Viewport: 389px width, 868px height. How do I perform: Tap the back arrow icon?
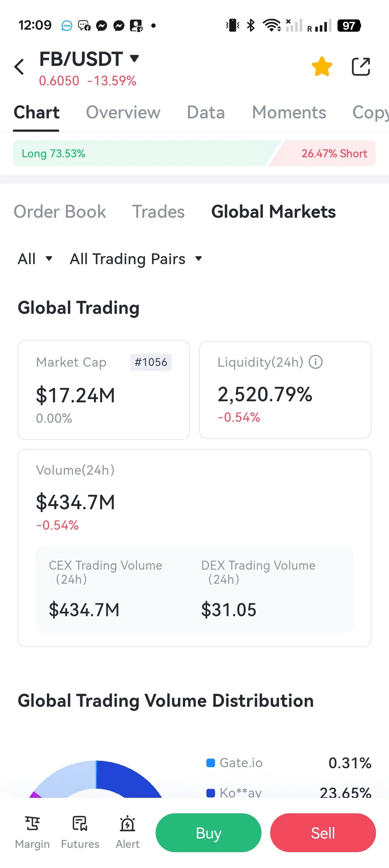tap(19, 67)
